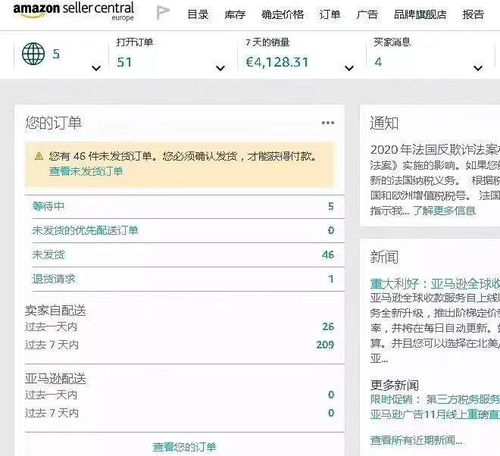The width and height of the screenshot is (500, 456).
Task: Click the seller-fulfilled 7-day count 209
Action: point(325,345)
